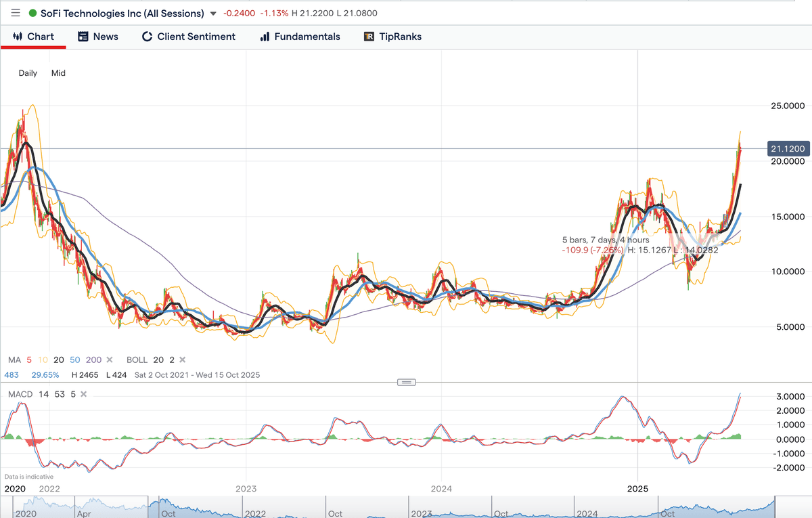Screen dimensions: 812x518
Task: Click the navigator's unselected 2020 region
Action: click(x=74, y=506)
